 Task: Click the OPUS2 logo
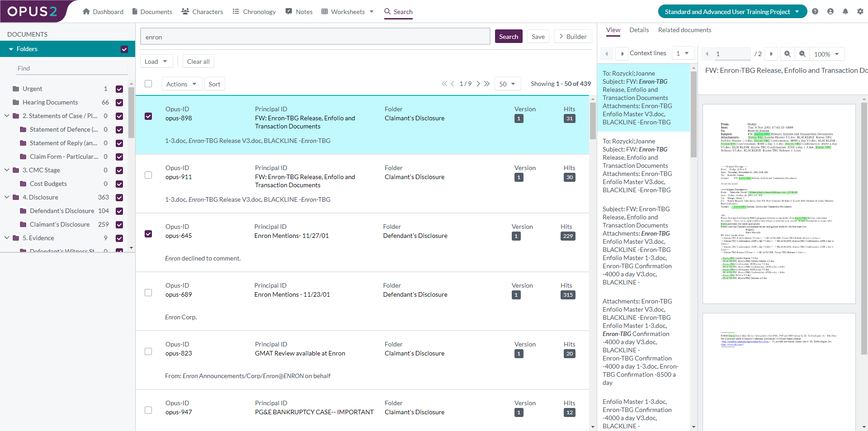click(33, 11)
